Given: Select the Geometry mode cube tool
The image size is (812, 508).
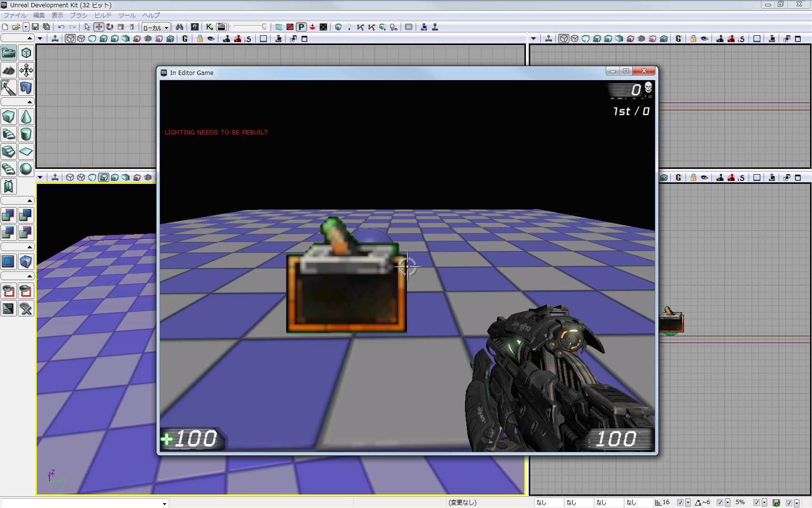Looking at the screenshot, I should coord(26,53).
